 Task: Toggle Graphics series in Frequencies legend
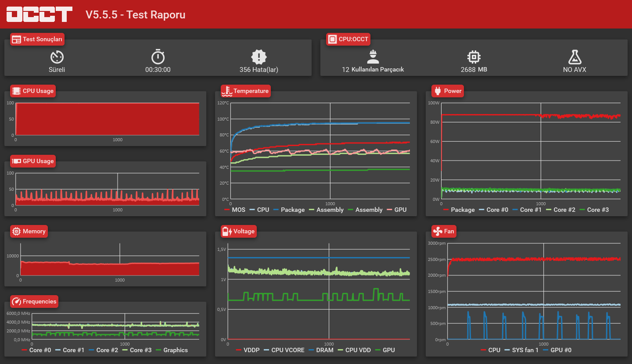(172, 350)
